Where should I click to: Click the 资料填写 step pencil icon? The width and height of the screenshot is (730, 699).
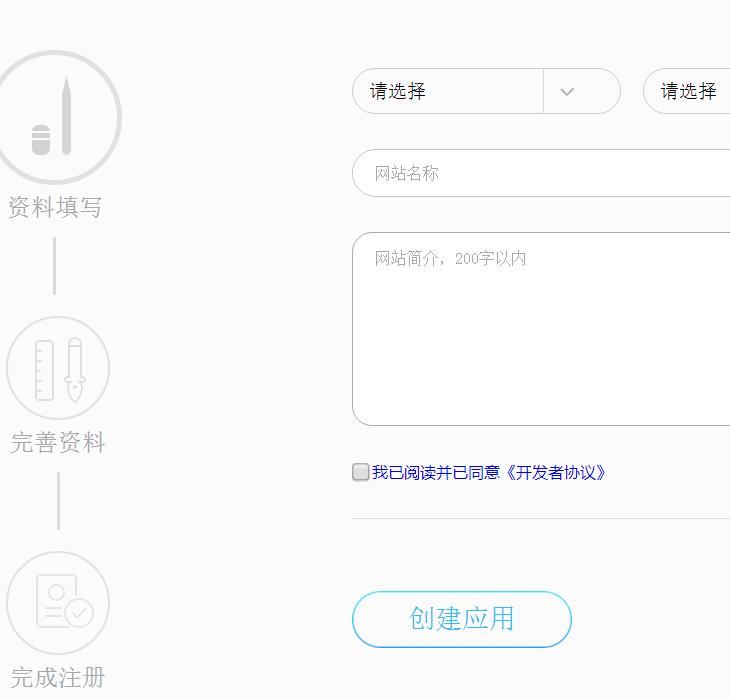(x=55, y=117)
